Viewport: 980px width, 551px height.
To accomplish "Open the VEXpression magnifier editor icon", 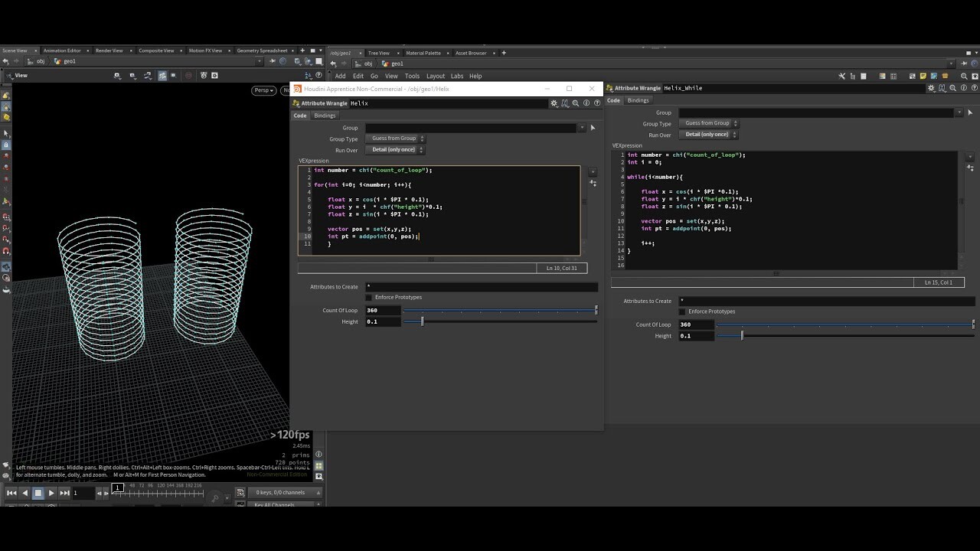I will [x=575, y=103].
